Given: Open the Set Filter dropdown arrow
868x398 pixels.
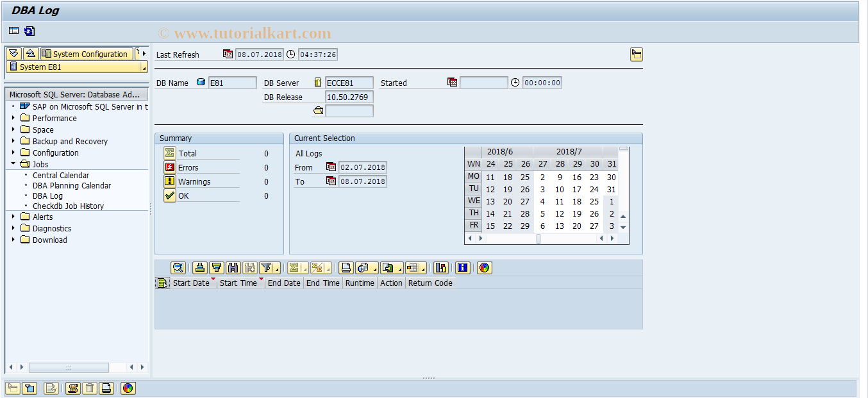Looking at the screenshot, I should [277, 268].
